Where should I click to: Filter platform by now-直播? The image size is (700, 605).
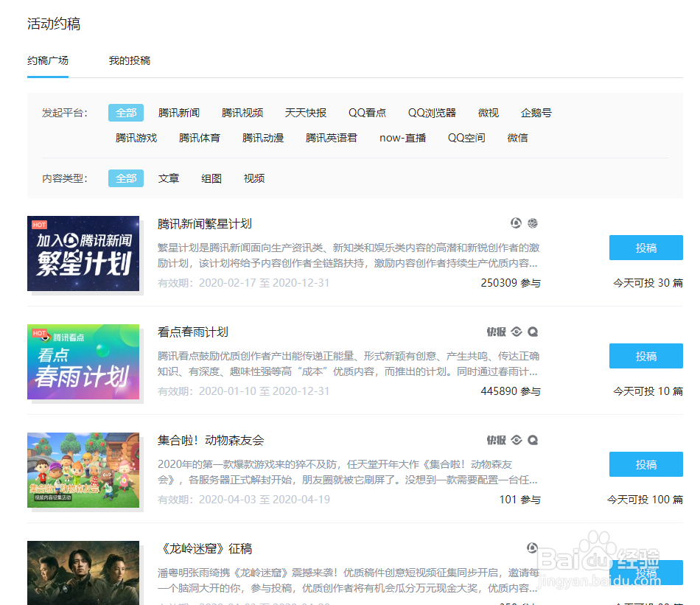pos(402,138)
